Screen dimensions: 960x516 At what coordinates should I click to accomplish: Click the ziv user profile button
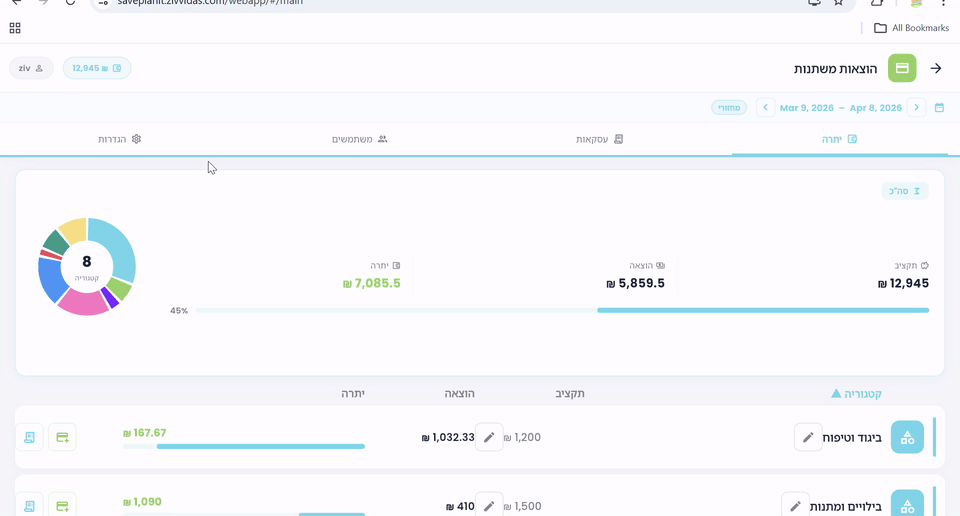click(31, 68)
